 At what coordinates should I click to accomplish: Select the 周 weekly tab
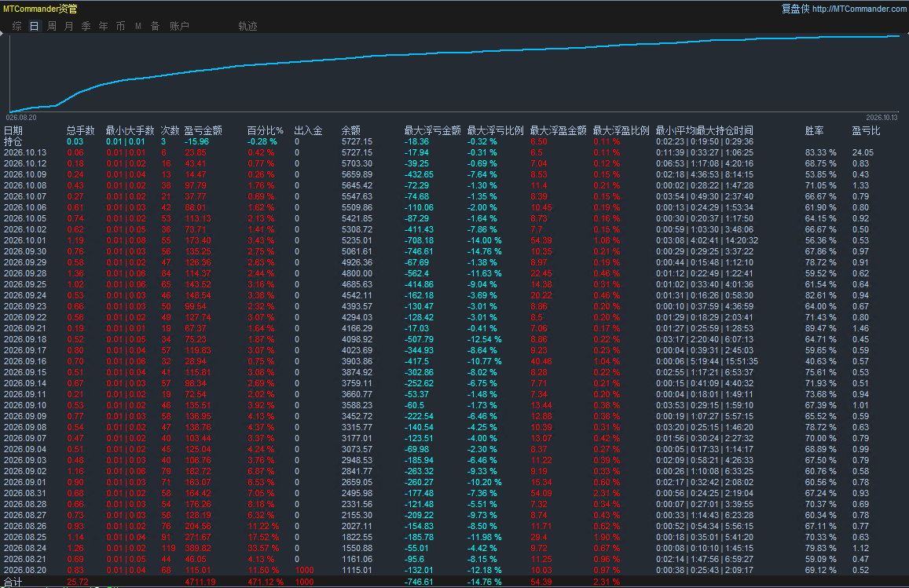point(52,26)
